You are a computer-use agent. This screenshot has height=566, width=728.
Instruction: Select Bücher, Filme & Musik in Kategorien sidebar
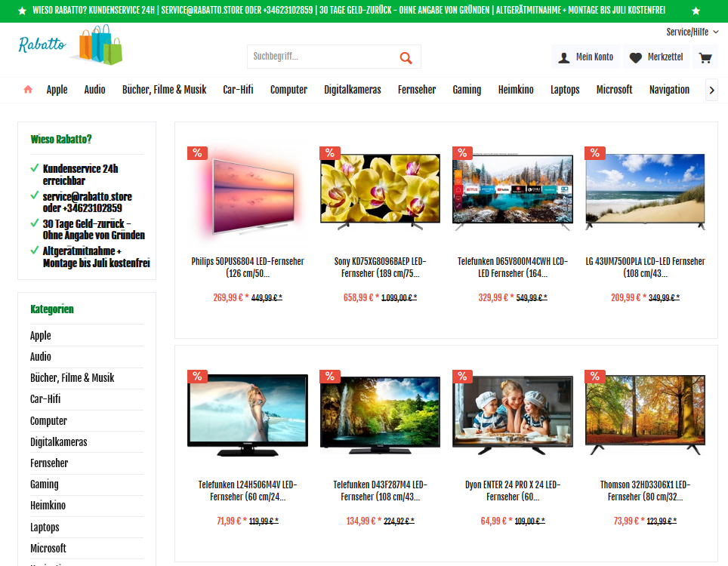(x=87, y=378)
